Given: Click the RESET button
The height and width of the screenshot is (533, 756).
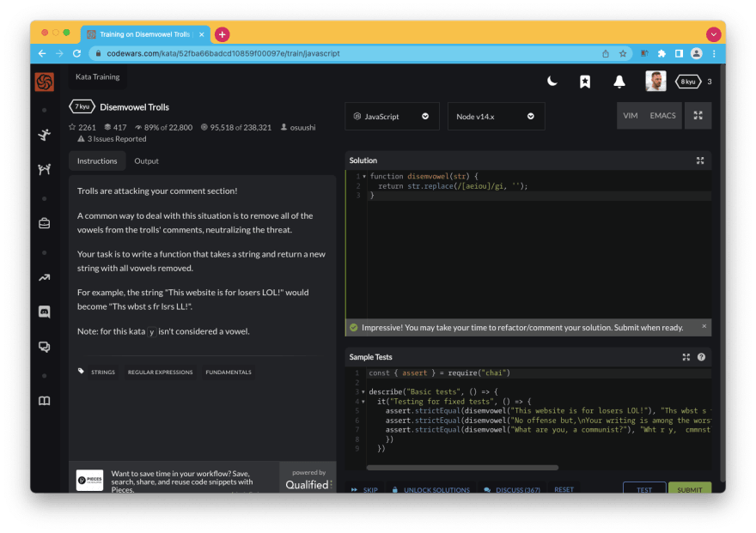Looking at the screenshot, I should tap(564, 489).
